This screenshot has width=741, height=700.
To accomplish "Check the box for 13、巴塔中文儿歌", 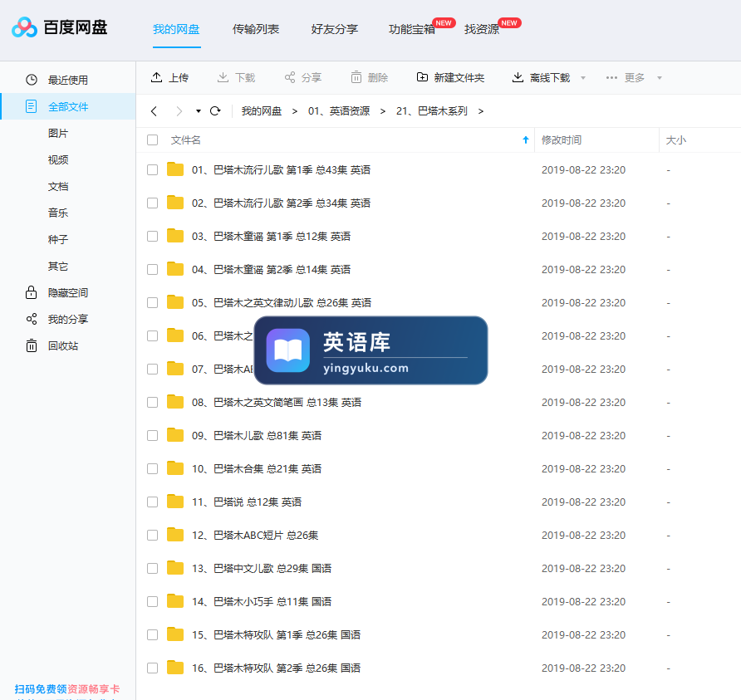I will (152, 568).
